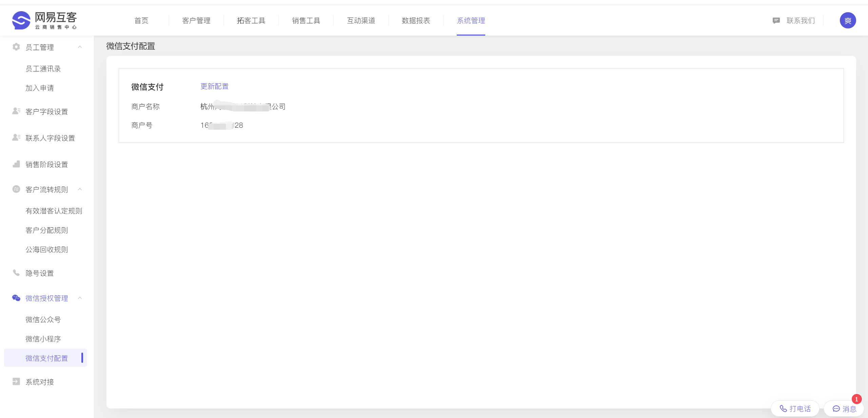Click the WeChat icon beside 微信授权管理
The height and width of the screenshot is (418, 868).
16,298
